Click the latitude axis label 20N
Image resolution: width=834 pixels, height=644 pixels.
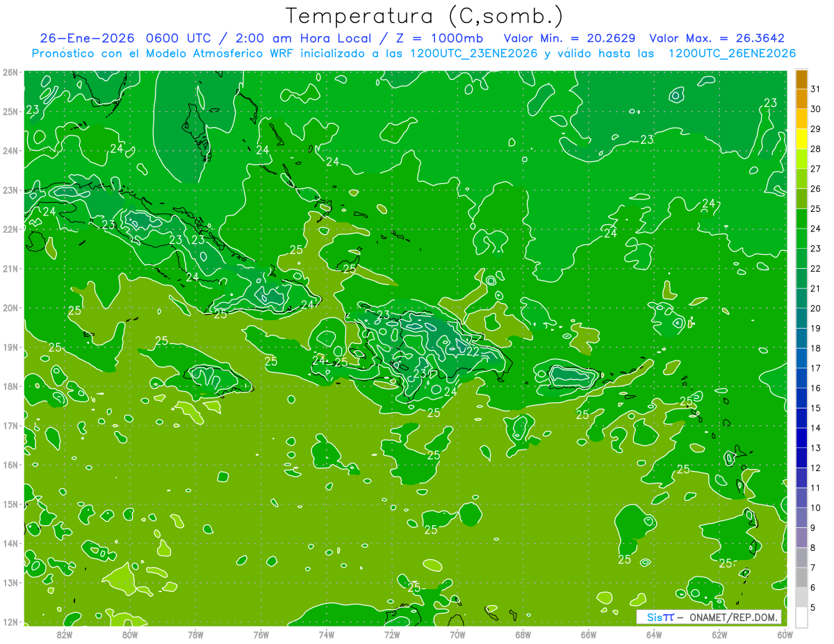coord(10,308)
